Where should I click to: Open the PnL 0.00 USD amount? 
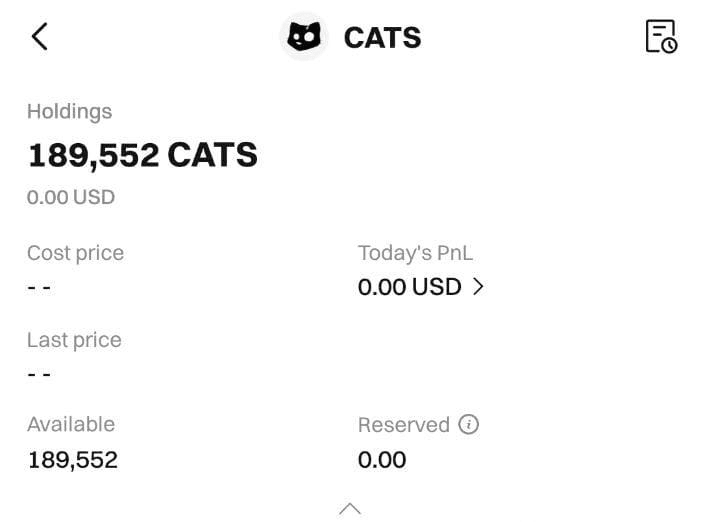point(409,287)
